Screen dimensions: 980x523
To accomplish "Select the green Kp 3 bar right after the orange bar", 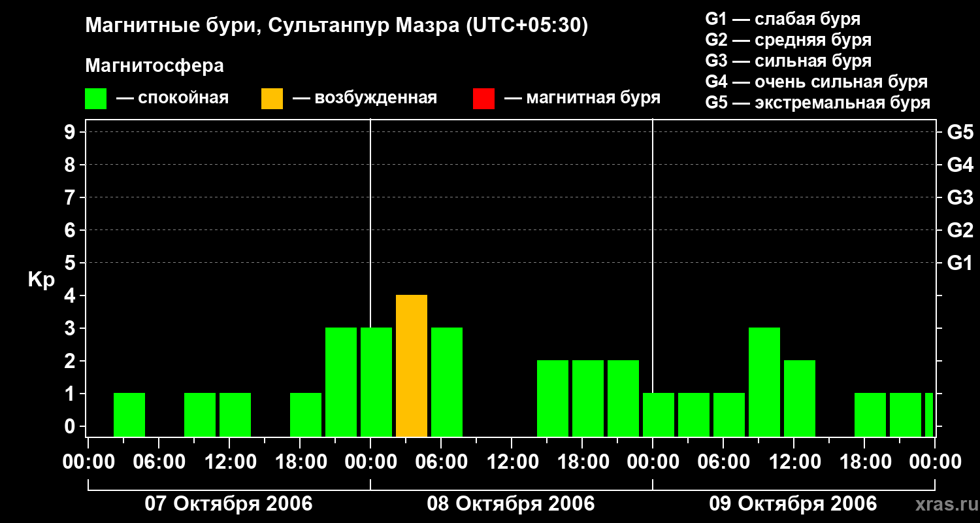I will (447, 382).
